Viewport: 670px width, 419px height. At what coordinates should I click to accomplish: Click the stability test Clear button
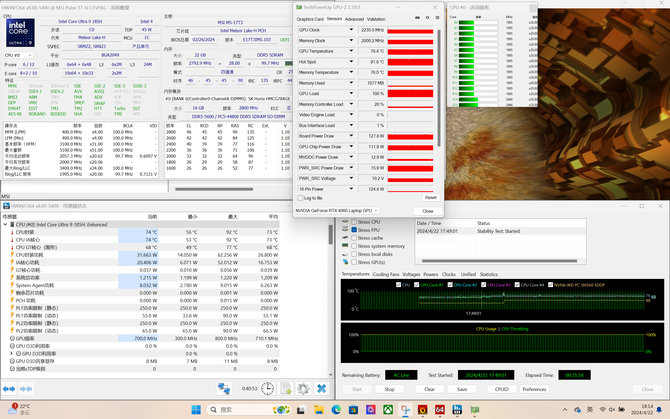(429, 389)
